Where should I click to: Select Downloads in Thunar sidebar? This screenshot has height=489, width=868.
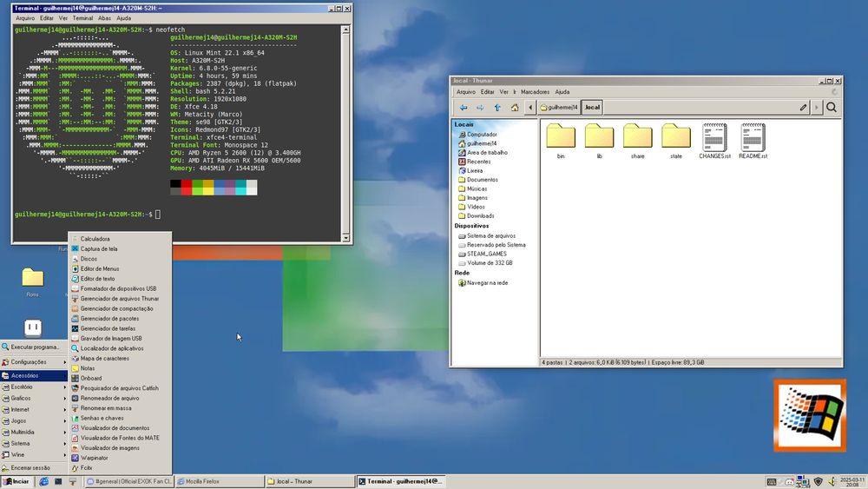[x=479, y=216]
